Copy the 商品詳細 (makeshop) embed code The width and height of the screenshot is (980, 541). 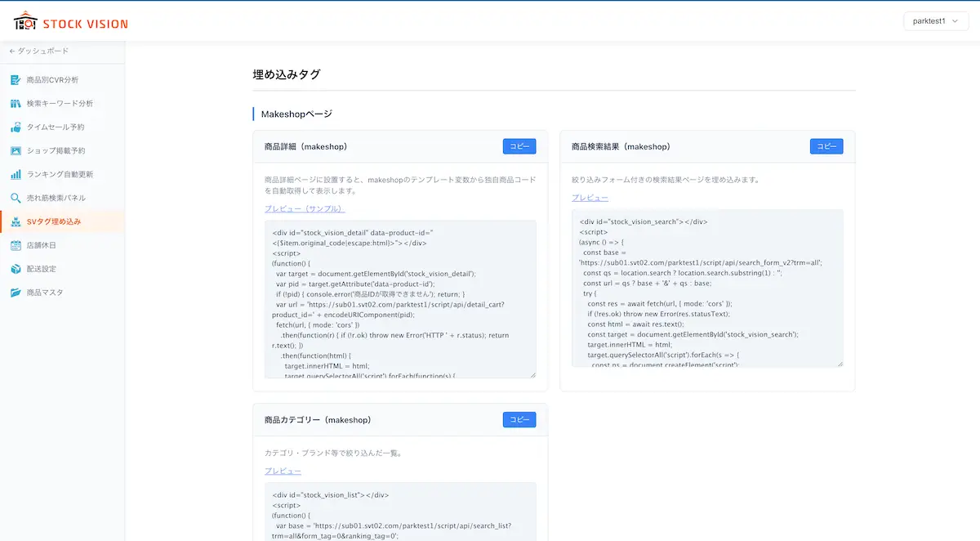click(519, 146)
